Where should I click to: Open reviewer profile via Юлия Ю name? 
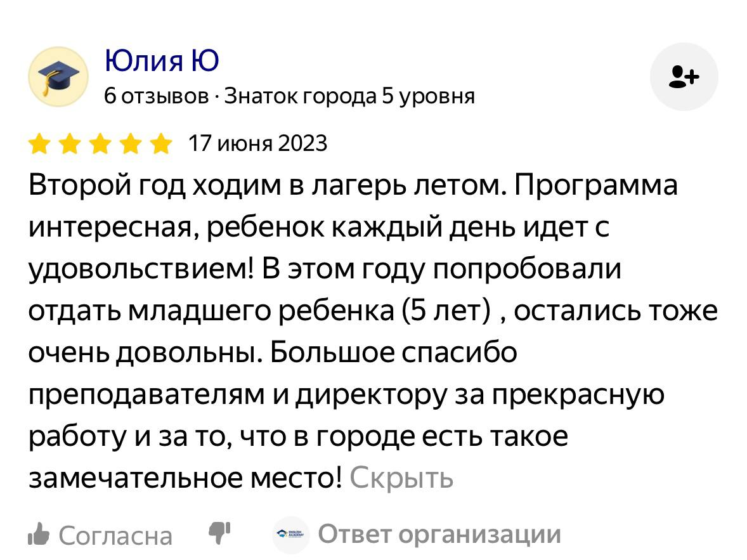pyautogui.click(x=161, y=60)
